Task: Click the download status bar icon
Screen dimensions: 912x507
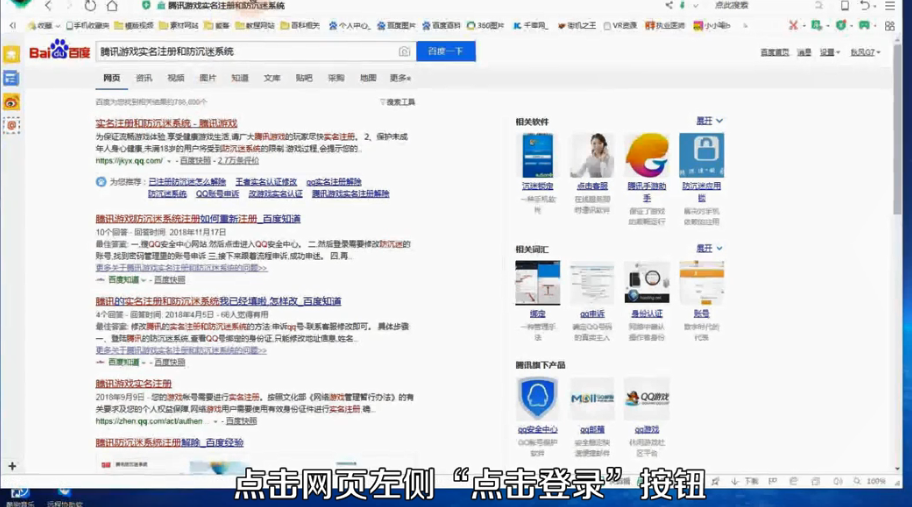Action: [x=746, y=481]
